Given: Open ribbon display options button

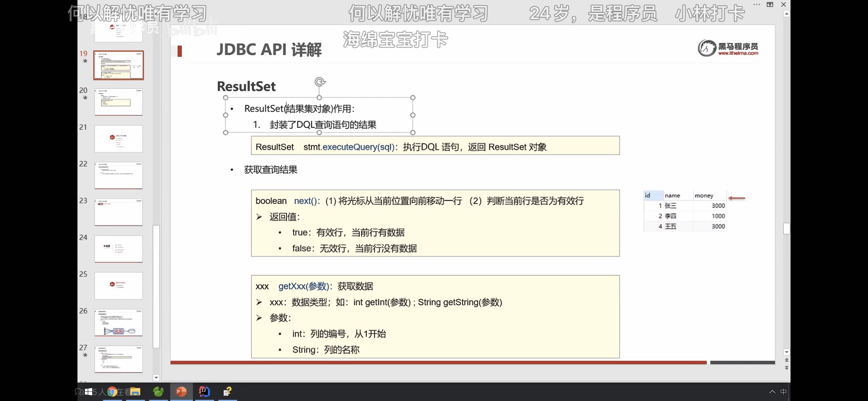Looking at the screenshot, I should click(770, 4).
